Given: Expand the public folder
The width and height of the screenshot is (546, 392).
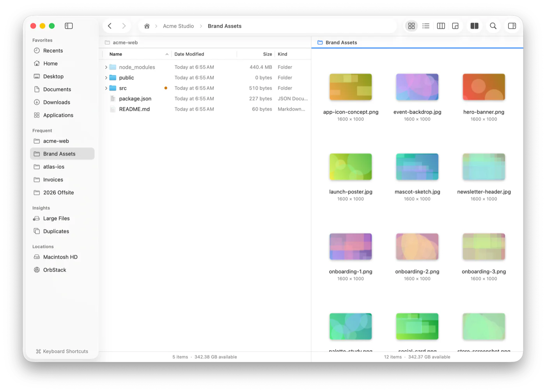Looking at the screenshot, I should [106, 78].
